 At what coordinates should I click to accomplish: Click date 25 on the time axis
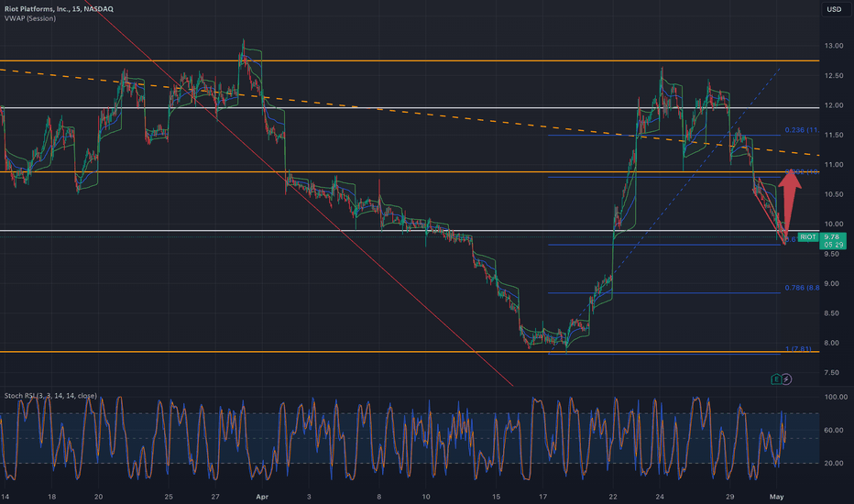pyautogui.click(x=169, y=497)
